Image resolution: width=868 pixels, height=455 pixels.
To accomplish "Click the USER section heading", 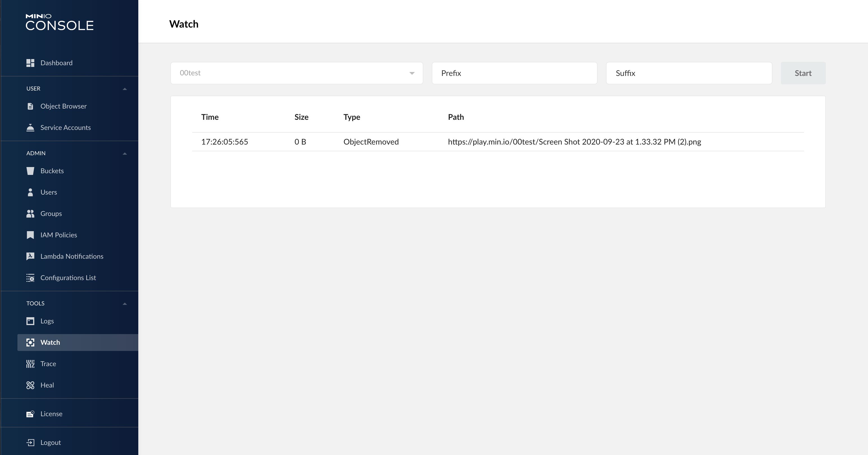I will click(33, 89).
